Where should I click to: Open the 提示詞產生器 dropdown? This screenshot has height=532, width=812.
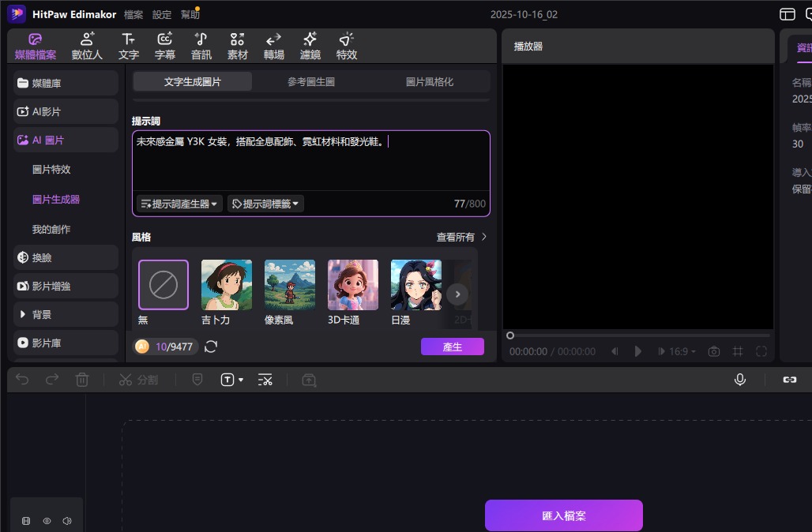pos(179,204)
